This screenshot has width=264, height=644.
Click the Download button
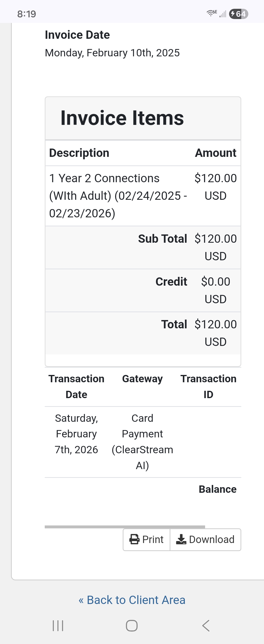point(205,540)
